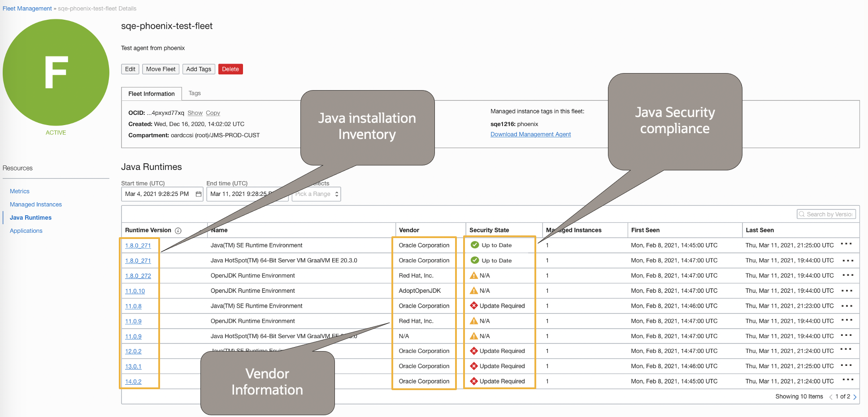Click the Runtime Version info icon
The height and width of the screenshot is (417, 868).
coord(178,230)
